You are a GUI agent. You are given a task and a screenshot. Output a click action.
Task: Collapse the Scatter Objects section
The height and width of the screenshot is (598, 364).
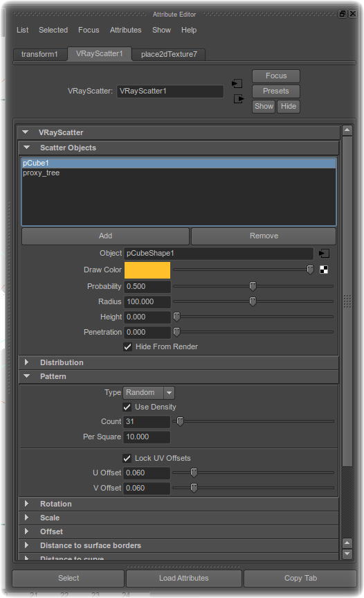pos(27,148)
